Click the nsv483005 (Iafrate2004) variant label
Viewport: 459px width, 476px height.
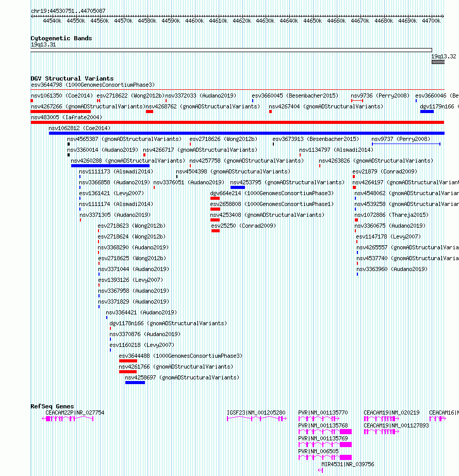[x=67, y=117]
